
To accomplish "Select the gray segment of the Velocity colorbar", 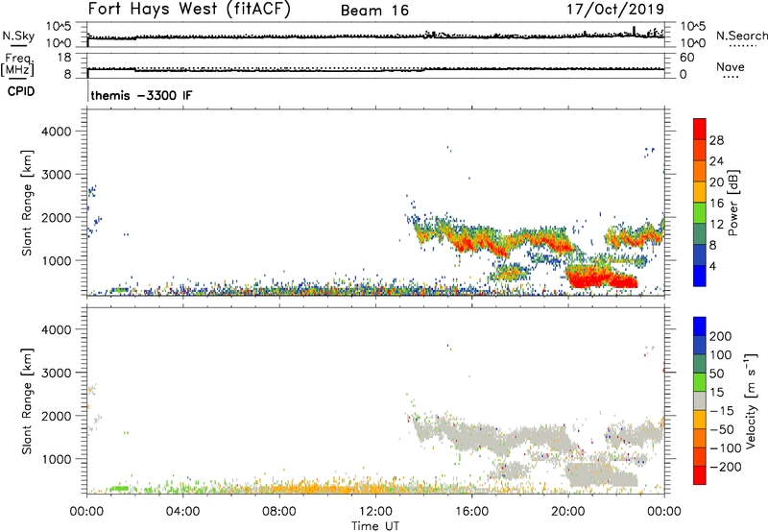I will click(700, 401).
